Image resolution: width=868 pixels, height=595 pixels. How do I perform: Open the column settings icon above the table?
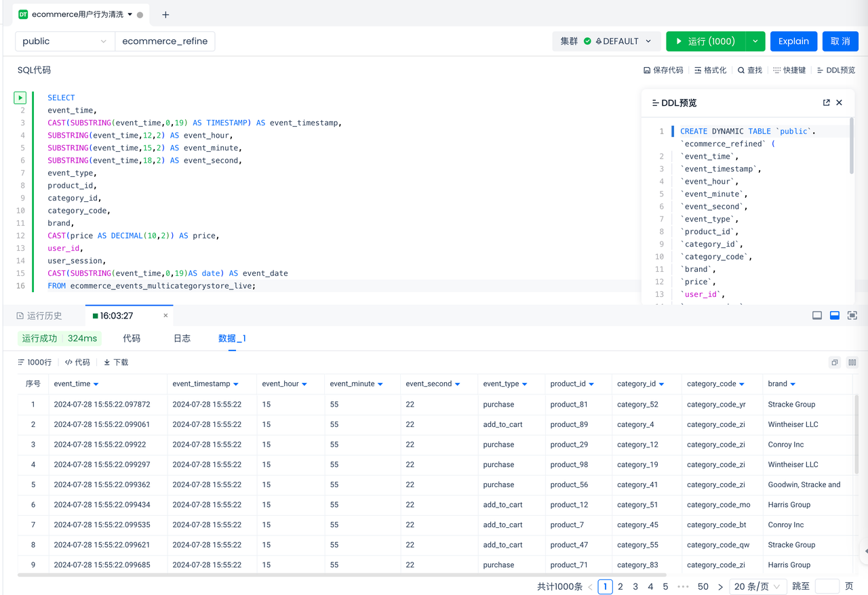[x=852, y=363]
